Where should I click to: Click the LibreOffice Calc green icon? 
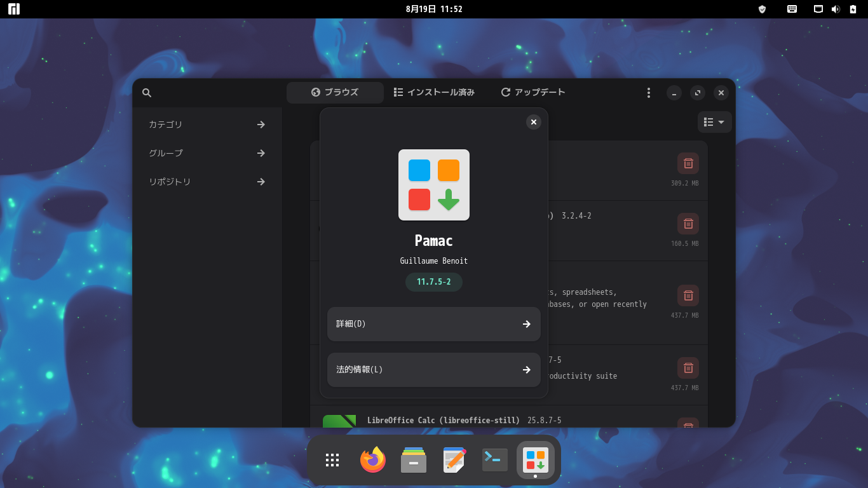[339, 421]
